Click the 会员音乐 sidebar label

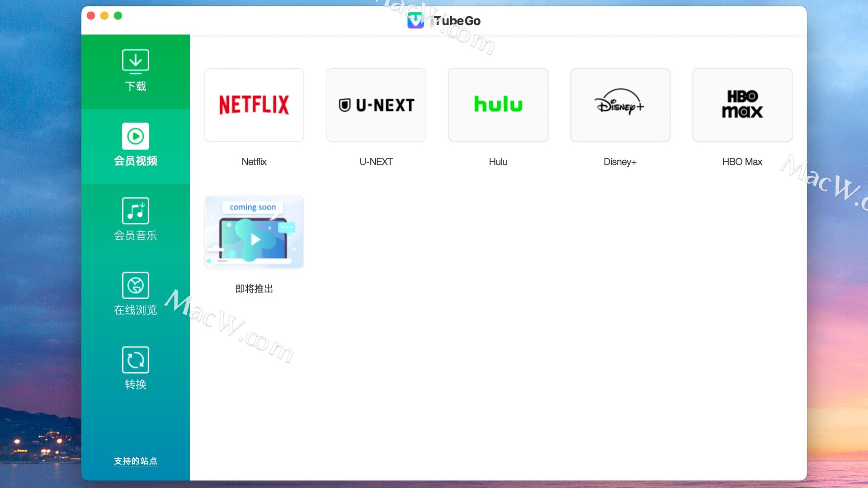[135, 235]
